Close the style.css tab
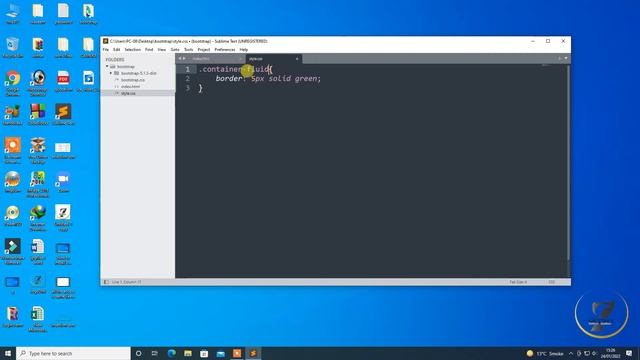This screenshot has height=360, width=640. 297,59
